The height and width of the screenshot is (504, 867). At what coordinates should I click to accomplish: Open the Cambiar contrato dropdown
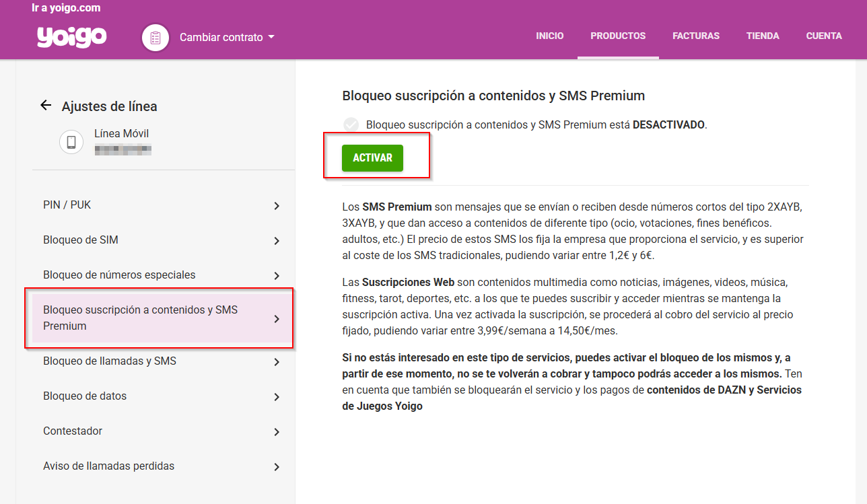tap(226, 37)
